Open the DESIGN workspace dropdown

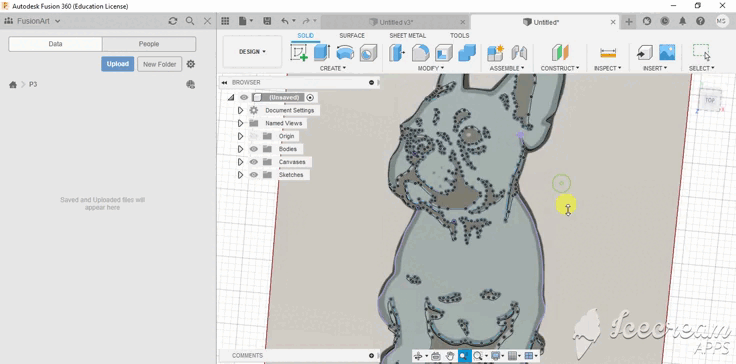coord(253,52)
